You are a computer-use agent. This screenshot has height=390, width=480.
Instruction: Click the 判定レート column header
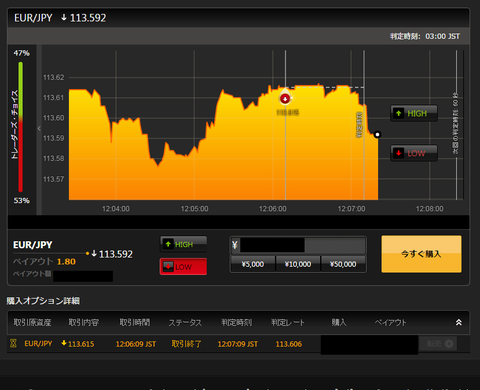[x=288, y=322]
